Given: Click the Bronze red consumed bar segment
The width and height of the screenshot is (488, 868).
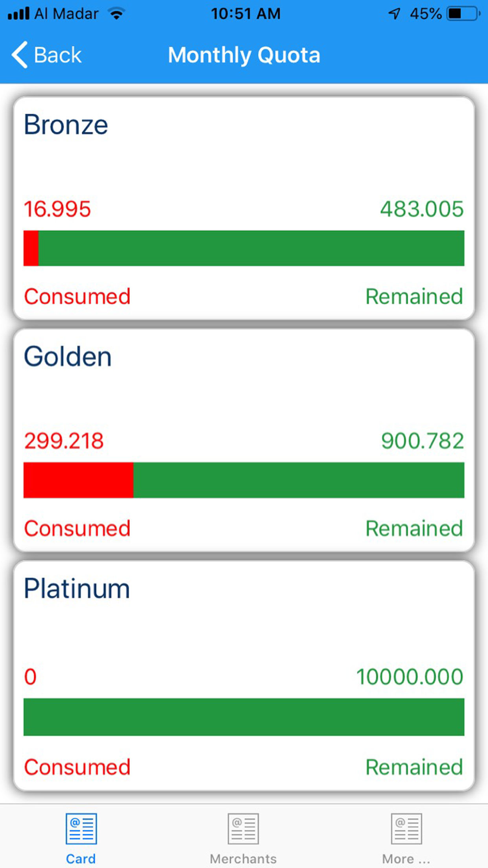Looking at the screenshot, I should (x=31, y=248).
